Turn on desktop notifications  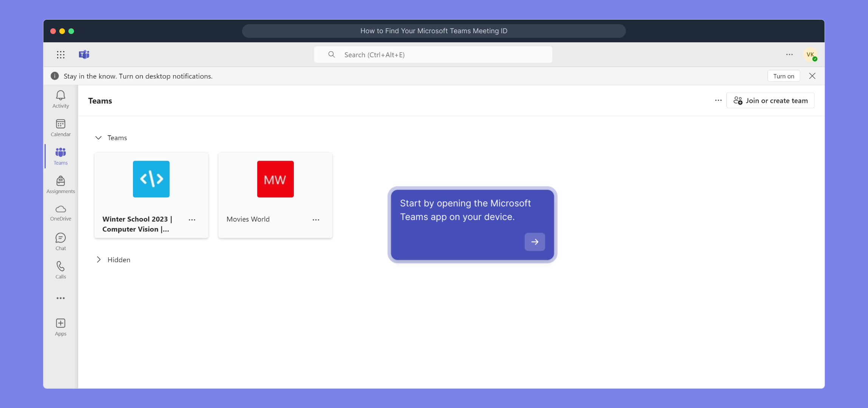(783, 76)
